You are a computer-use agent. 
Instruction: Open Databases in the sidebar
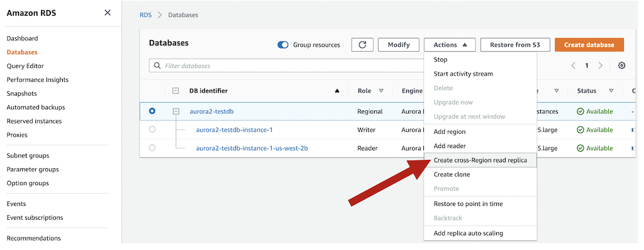[x=22, y=52]
